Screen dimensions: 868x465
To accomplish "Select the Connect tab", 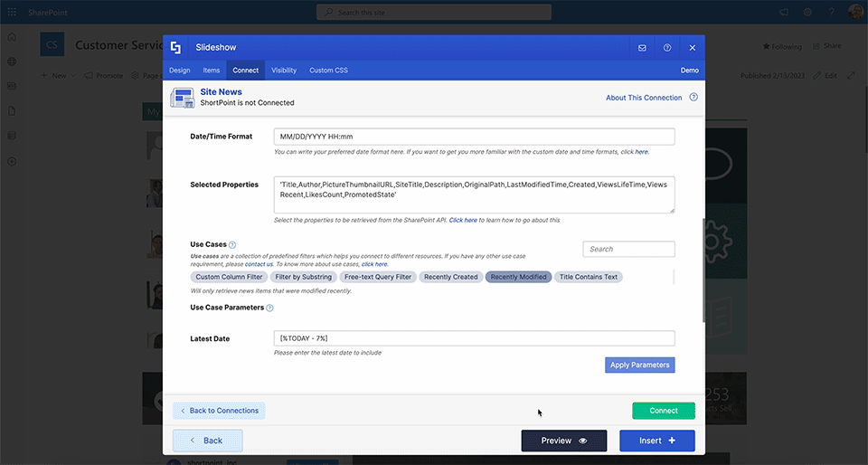I will (245, 71).
